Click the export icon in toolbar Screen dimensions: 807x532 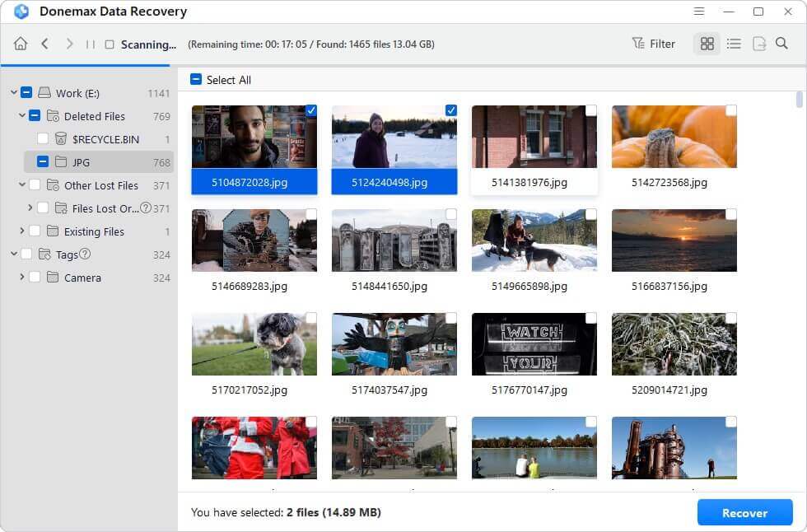tap(758, 44)
